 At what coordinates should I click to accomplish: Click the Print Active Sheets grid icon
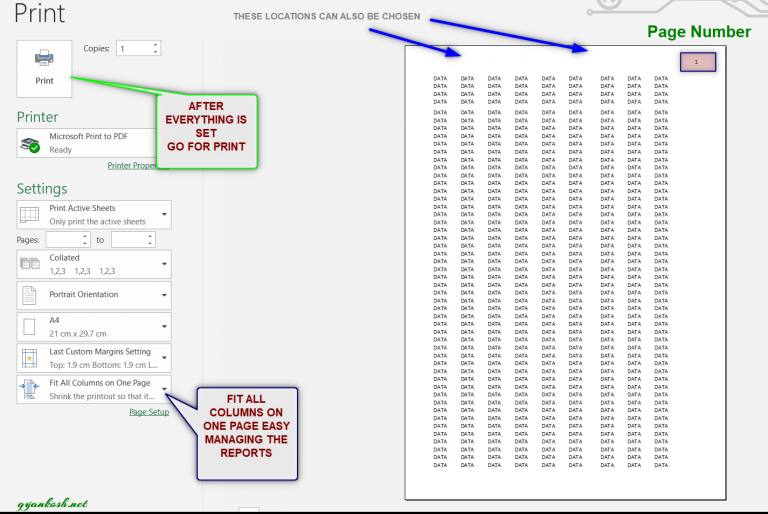pyautogui.click(x=29, y=214)
